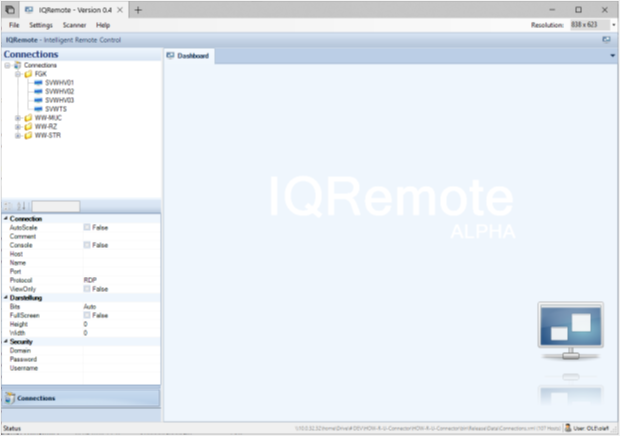The image size is (620, 436).
Task: Open a new tab with plus button
Action: (x=138, y=9)
